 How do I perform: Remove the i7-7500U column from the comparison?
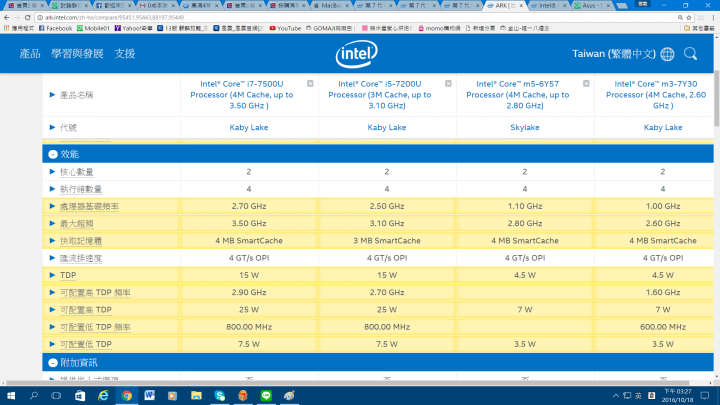click(310, 84)
